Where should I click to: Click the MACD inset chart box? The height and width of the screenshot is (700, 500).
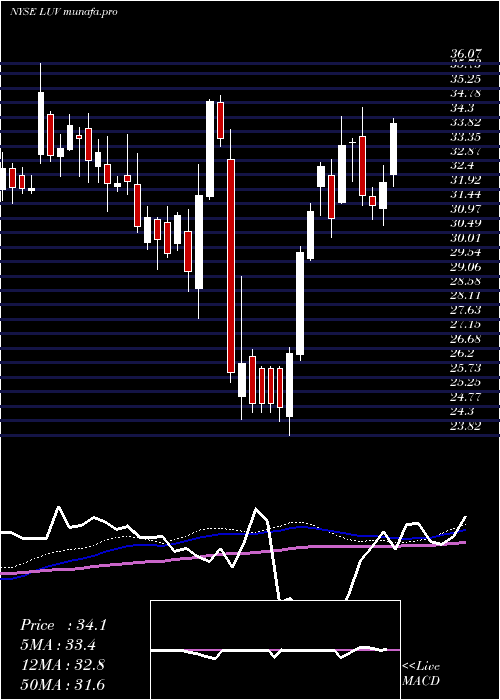[275, 650]
